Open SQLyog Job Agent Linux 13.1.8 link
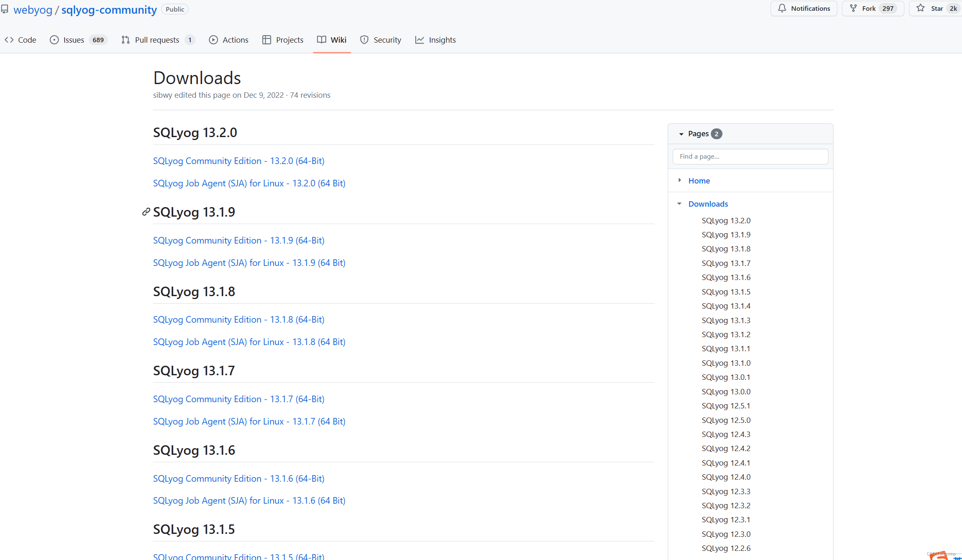 click(249, 342)
